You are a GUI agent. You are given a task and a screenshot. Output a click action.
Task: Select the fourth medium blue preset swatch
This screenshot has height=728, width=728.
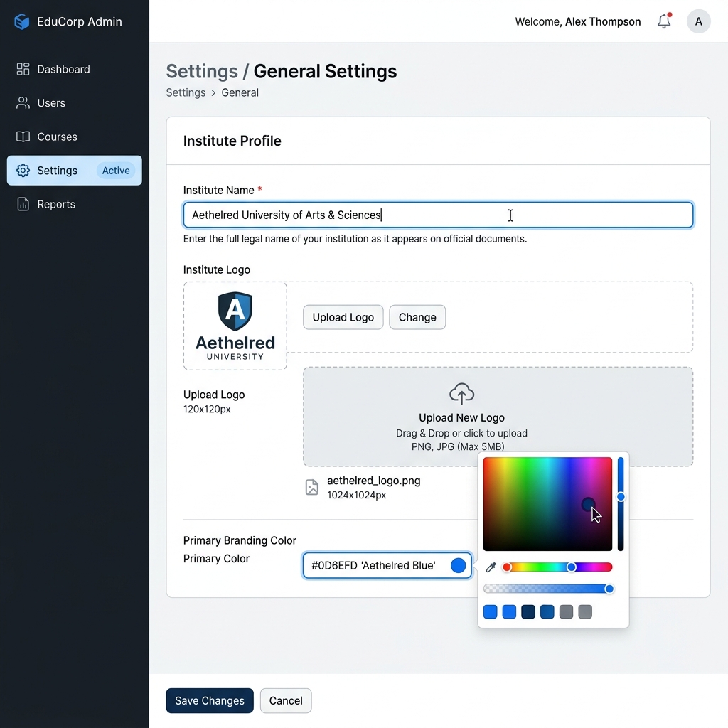pyautogui.click(x=547, y=611)
